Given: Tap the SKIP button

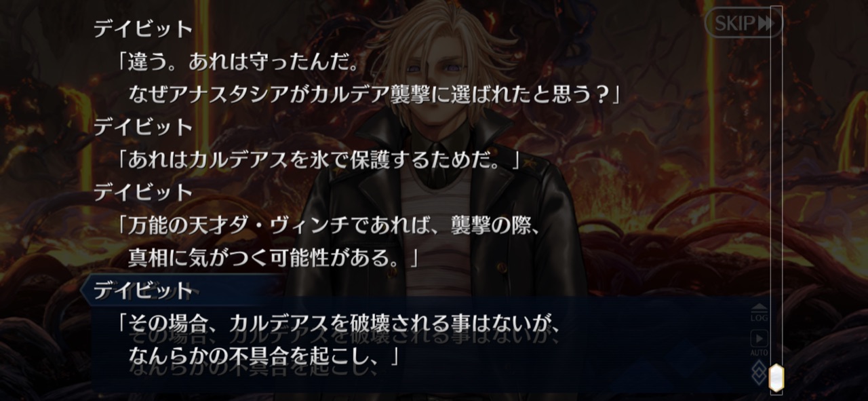Looking at the screenshot, I should tap(743, 24).
